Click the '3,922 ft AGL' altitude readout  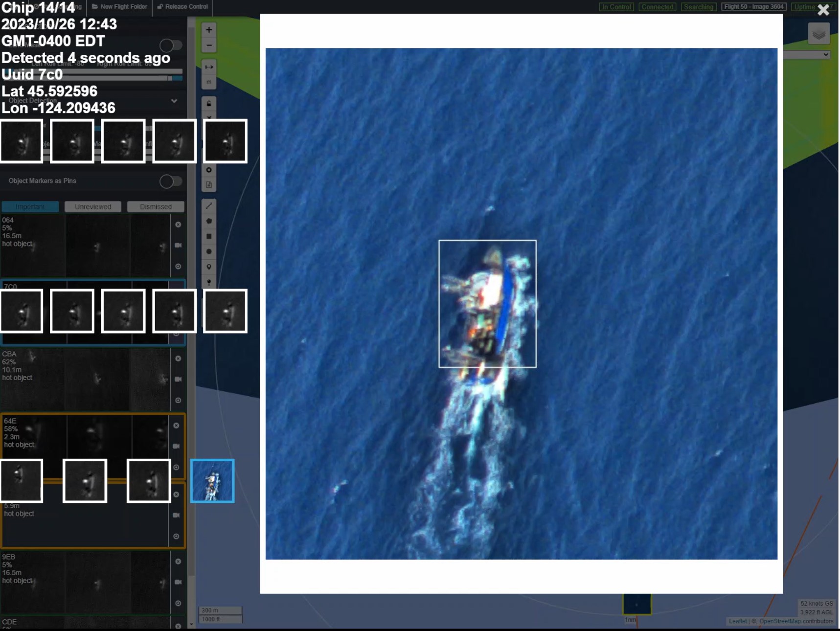[x=817, y=612]
